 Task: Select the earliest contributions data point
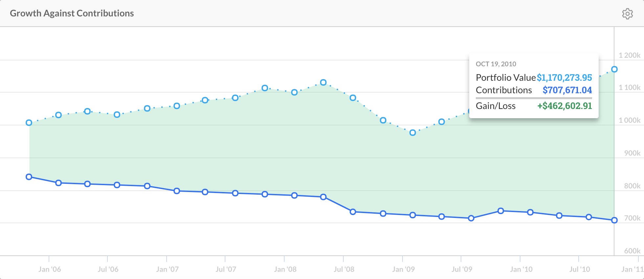(x=29, y=177)
